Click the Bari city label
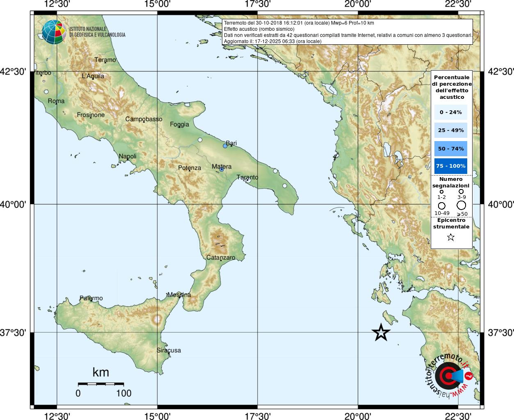 click(x=231, y=143)
